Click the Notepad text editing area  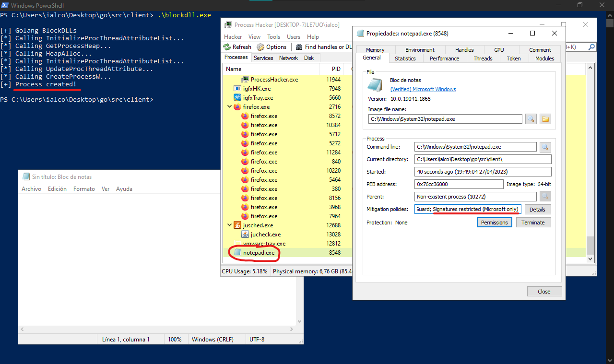(x=157, y=259)
